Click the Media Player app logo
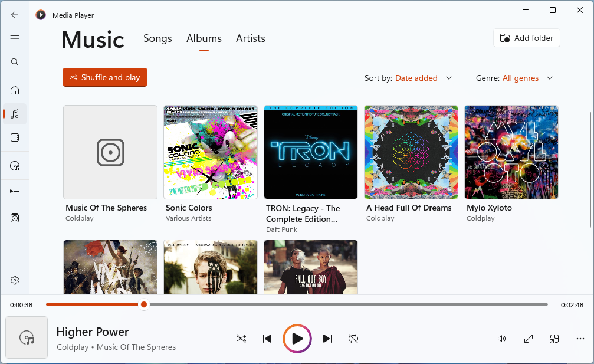This screenshot has width=594, height=364. [41, 15]
